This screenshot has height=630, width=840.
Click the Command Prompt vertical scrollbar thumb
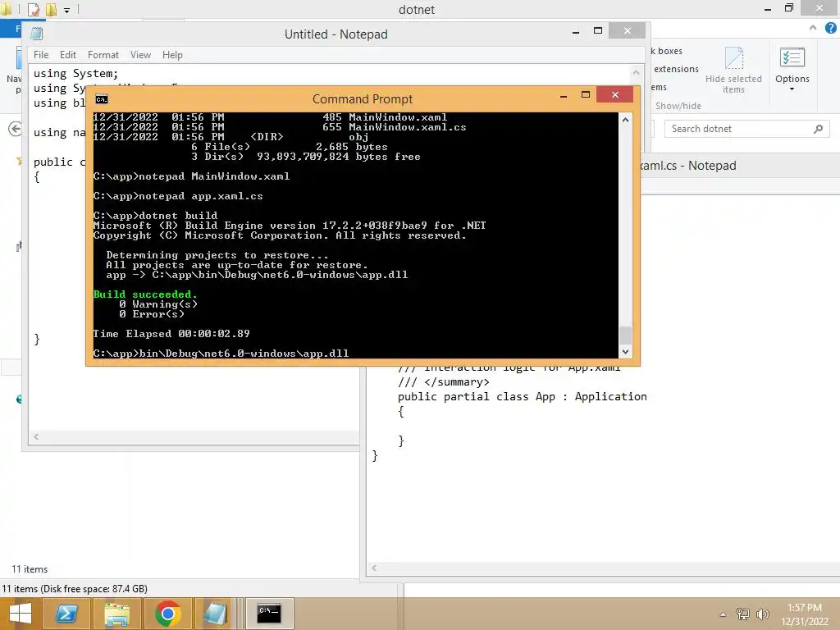(x=625, y=336)
